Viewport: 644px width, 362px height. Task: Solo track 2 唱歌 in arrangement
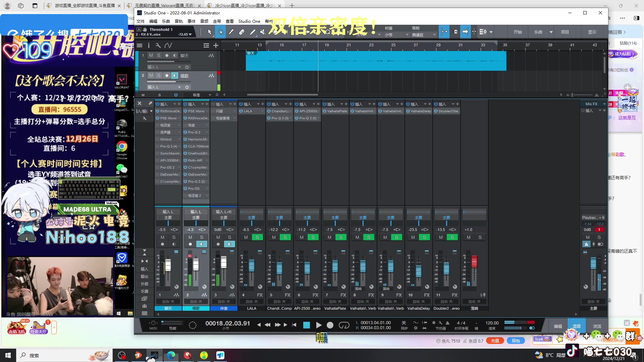pyautogui.click(x=159, y=76)
